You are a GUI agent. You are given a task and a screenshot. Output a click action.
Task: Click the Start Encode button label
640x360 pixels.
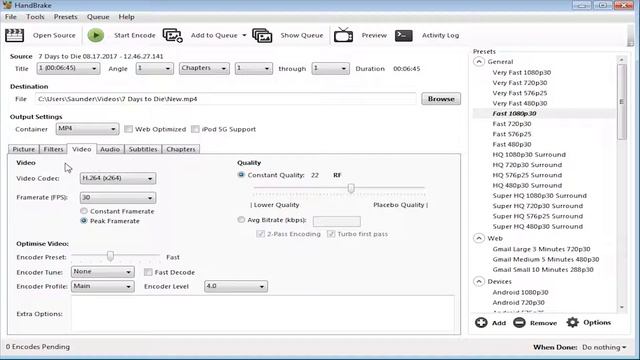tap(135, 36)
